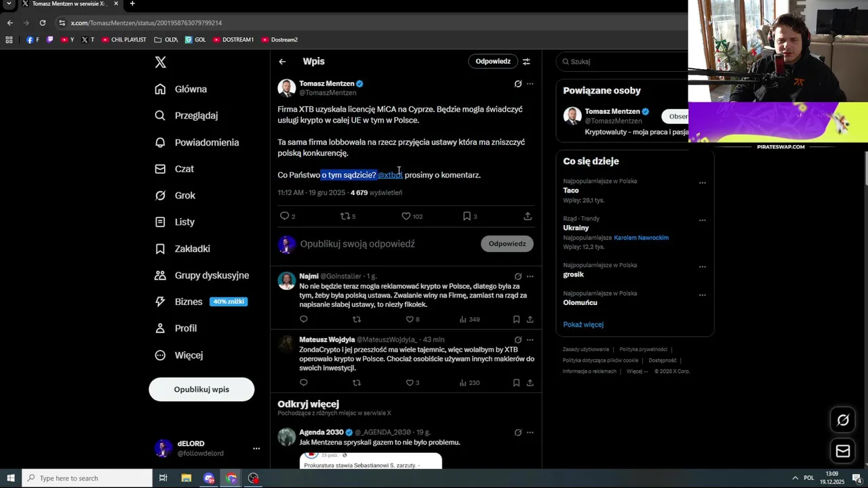Like the Mentzen post with 102 likes
The image size is (868, 488).
coord(412,216)
